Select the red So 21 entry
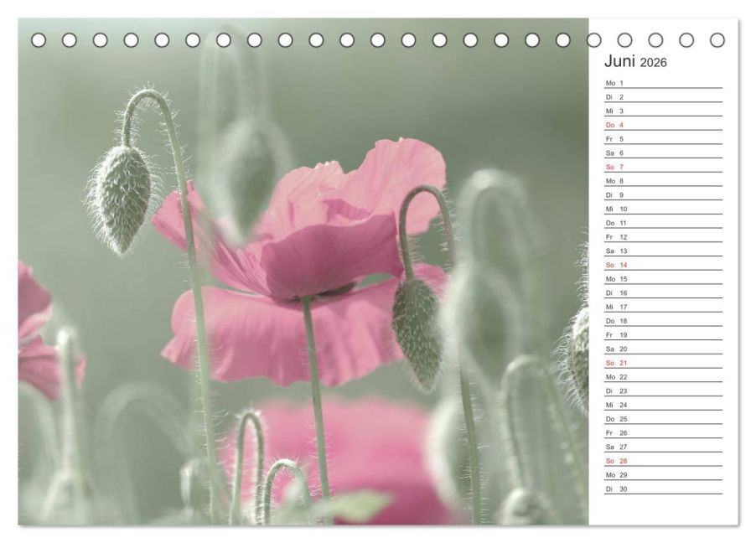The height and width of the screenshot is (543, 756). coord(664,363)
